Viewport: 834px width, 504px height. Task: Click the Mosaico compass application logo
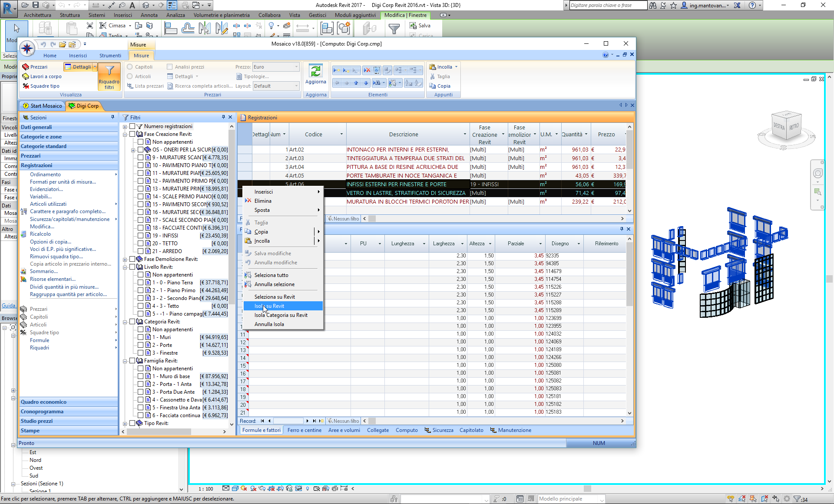pos(27,48)
